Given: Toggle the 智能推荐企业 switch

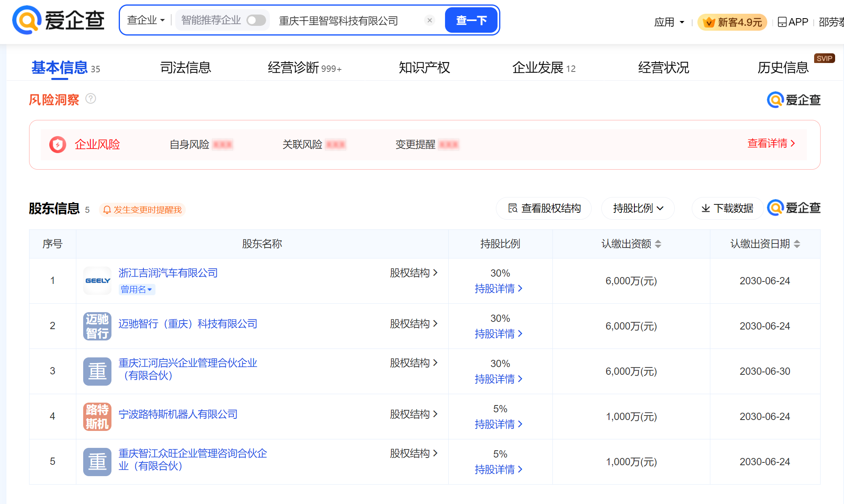Looking at the screenshot, I should (256, 20).
